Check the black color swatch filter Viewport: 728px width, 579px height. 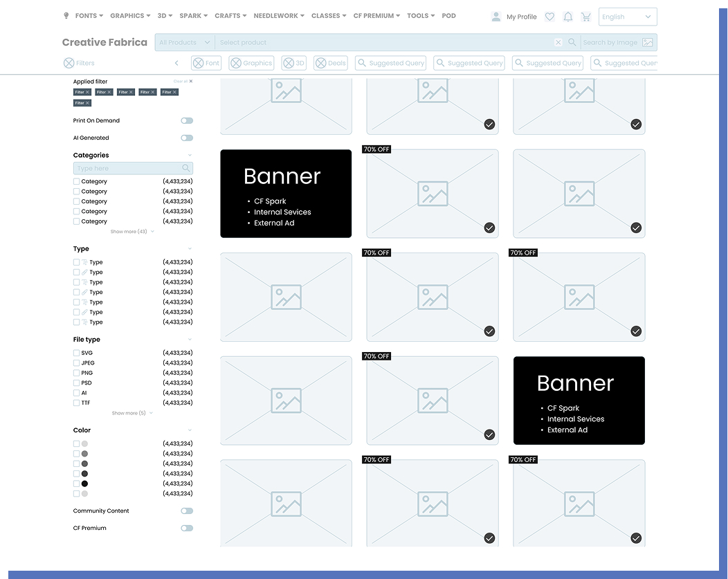point(75,484)
